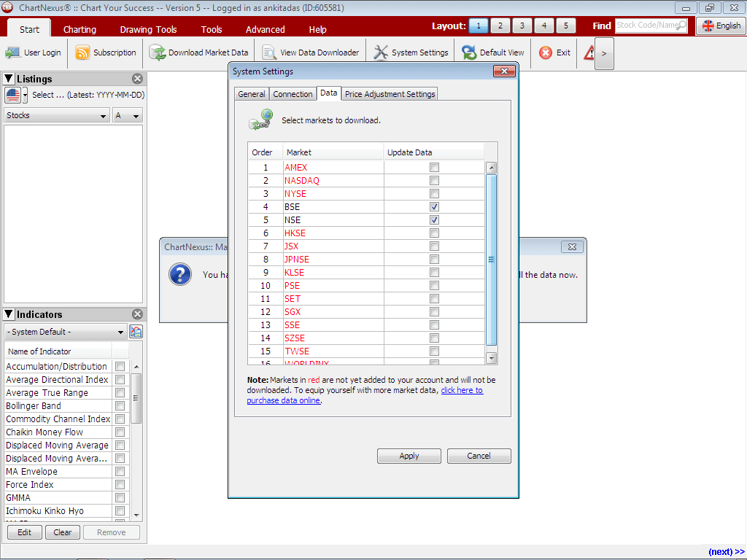
Task: Open the letter A filter dropdown
Action: click(127, 116)
